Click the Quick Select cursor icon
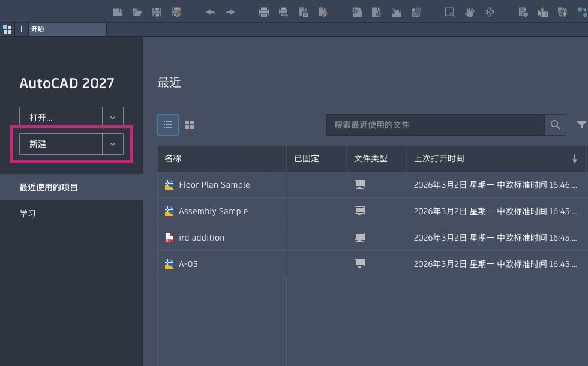Viewport: 588px width, 366px height. pyautogui.click(x=542, y=13)
